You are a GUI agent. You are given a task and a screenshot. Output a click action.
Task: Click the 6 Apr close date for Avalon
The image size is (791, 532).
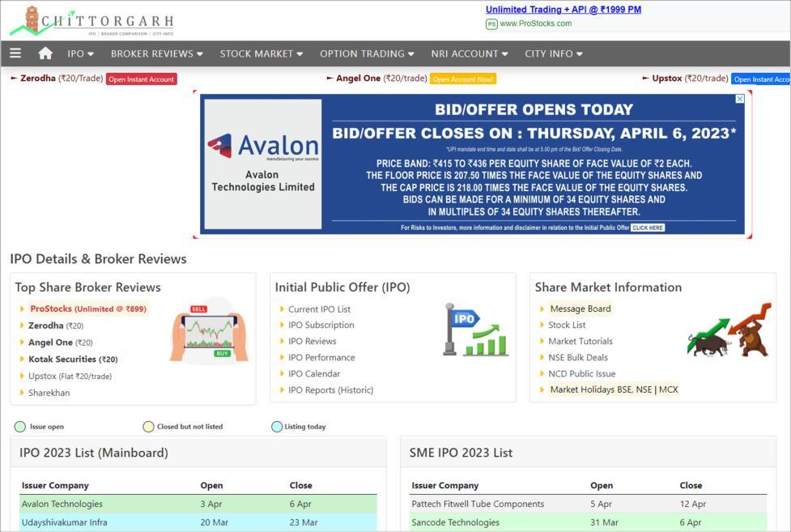click(300, 504)
